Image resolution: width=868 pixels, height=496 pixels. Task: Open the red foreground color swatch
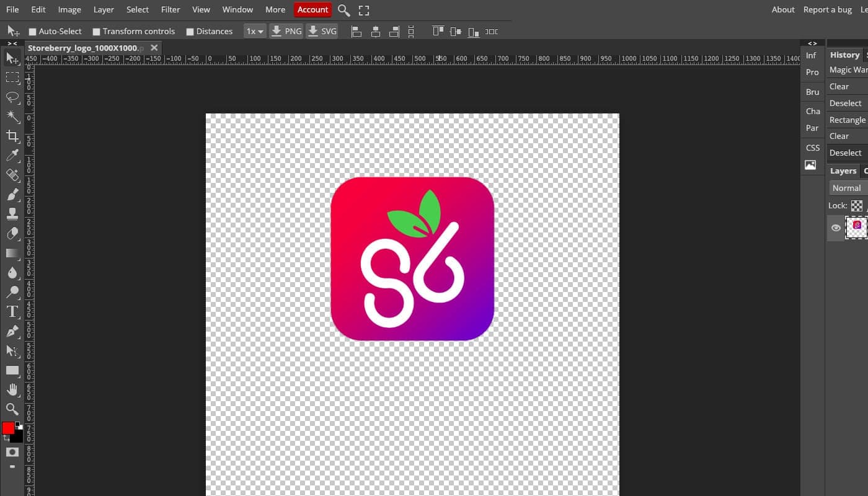coord(8,428)
